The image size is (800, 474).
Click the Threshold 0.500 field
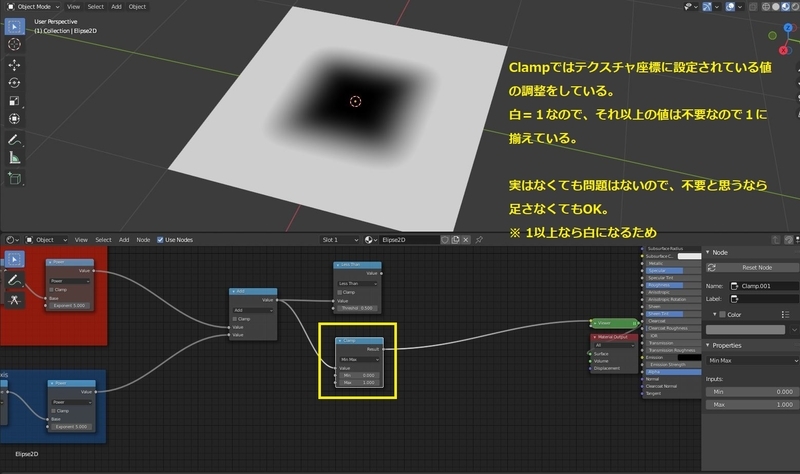(357, 308)
